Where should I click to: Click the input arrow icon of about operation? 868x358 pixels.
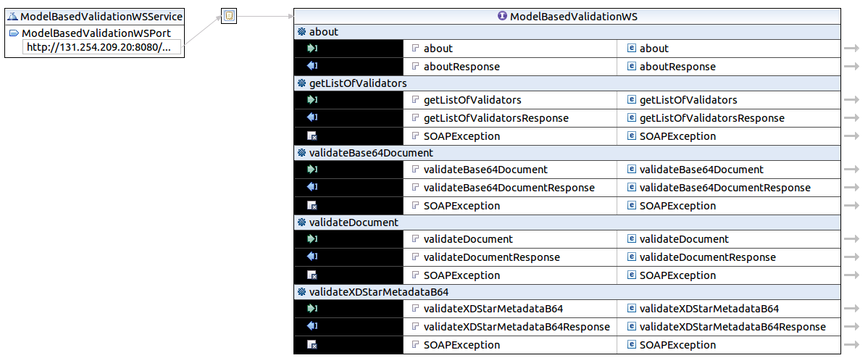312,49
